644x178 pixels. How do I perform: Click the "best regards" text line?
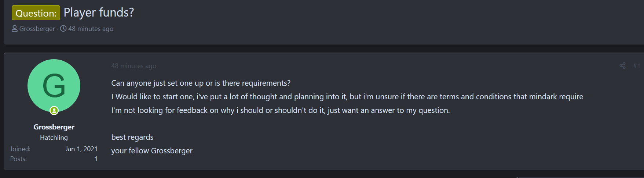click(x=132, y=137)
